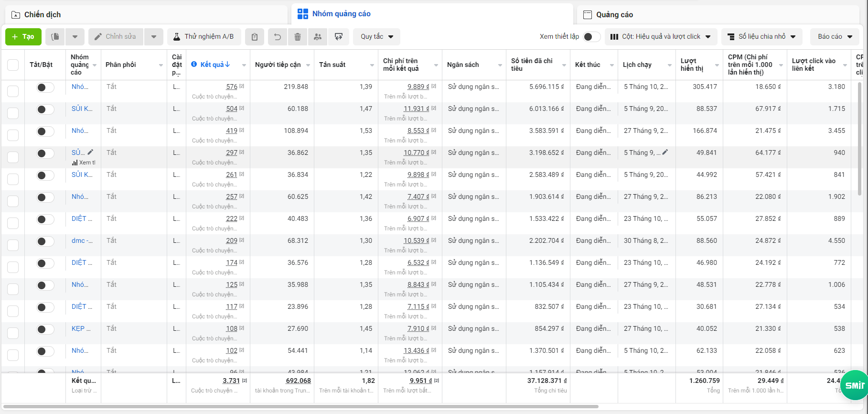Expand the Cột: Hiệu quả và lượt click dropdown
This screenshot has height=414, width=868.
(661, 37)
